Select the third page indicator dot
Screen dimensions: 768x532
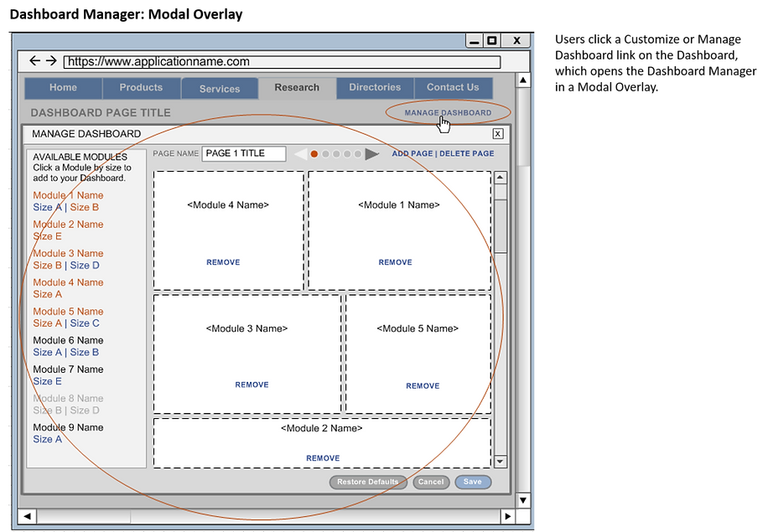336,154
